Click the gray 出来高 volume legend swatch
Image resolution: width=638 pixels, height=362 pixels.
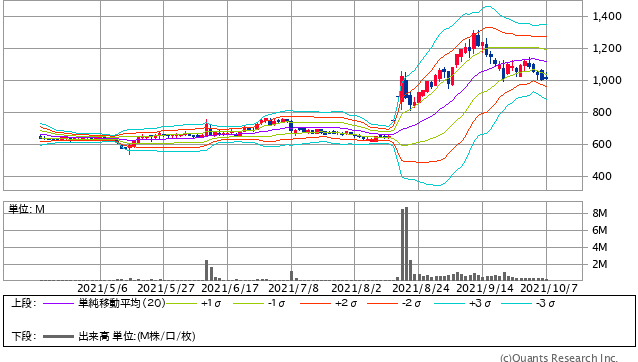point(58,336)
